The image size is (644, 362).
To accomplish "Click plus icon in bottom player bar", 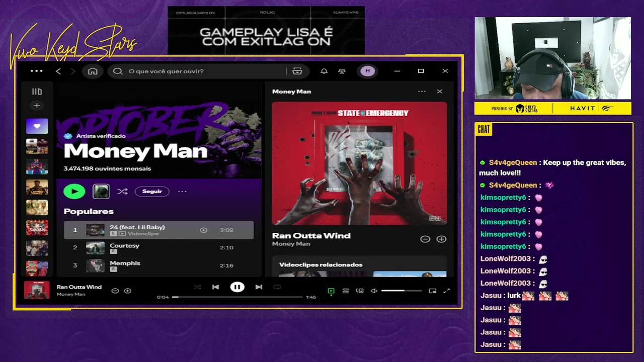I will click(x=128, y=291).
